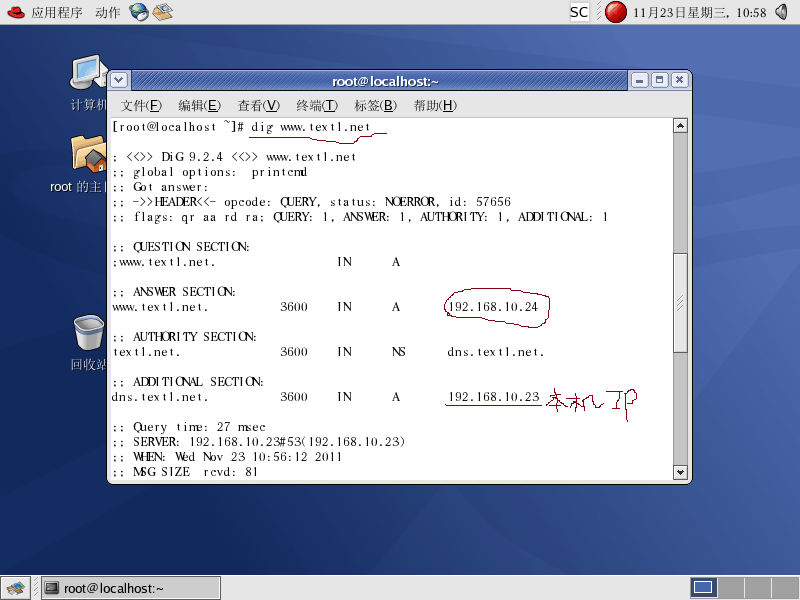Open the 应用程序 applications menu
The height and width of the screenshot is (600, 800).
click(x=47, y=12)
